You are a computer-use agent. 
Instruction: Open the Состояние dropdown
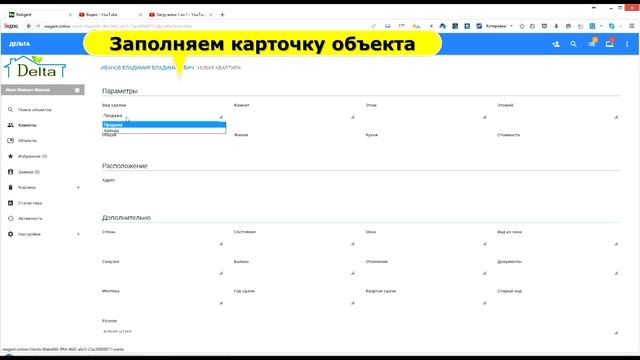(294, 242)
